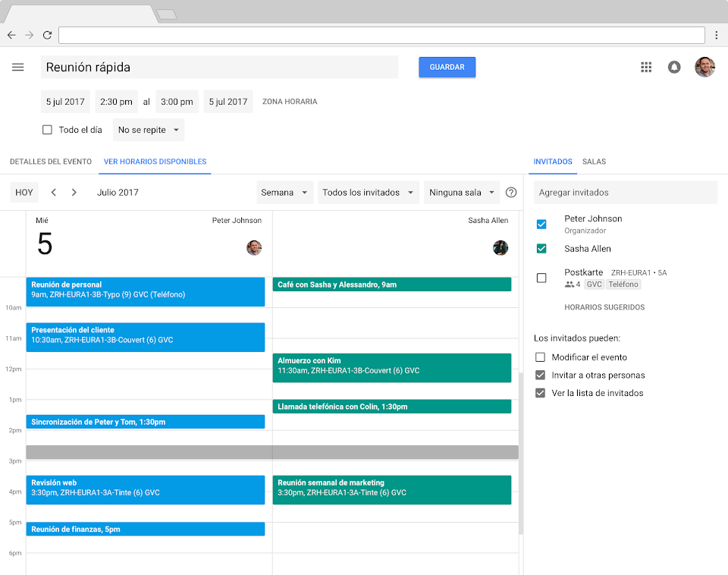Open the hamburger main menu

pyautogui.click(x=18, y=68)
